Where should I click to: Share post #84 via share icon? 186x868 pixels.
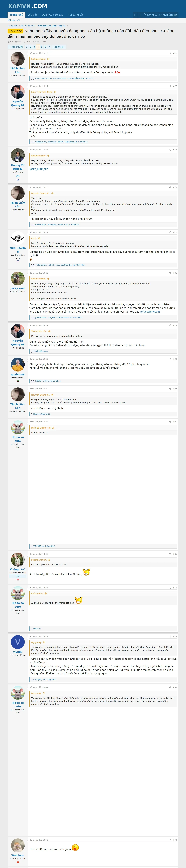coord(170,389)
